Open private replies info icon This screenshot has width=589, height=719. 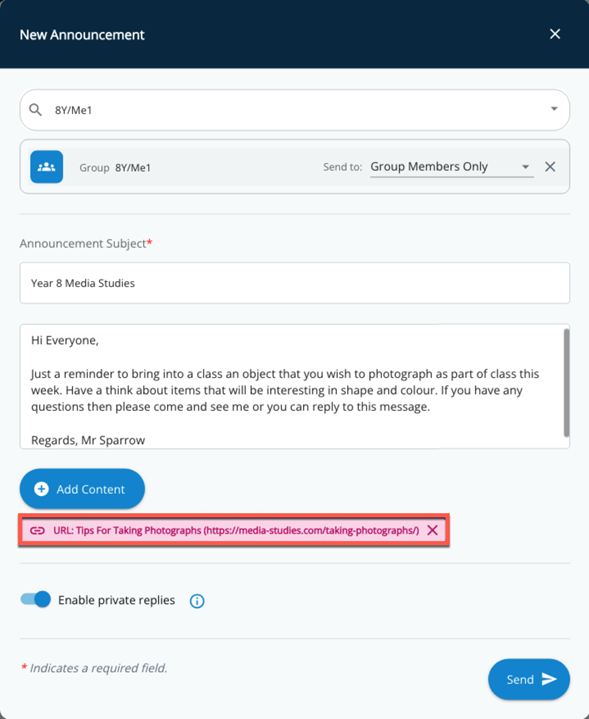point(197,601)
